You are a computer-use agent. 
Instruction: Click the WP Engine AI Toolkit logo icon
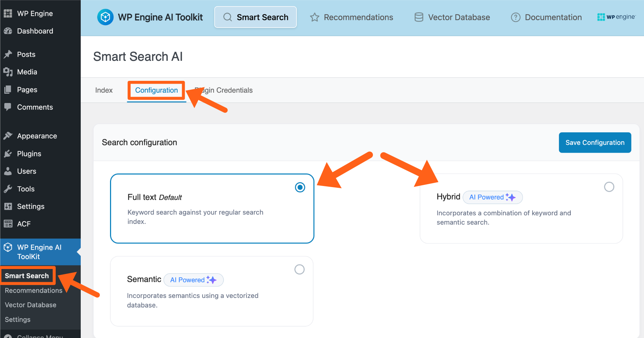click(105, 17)
